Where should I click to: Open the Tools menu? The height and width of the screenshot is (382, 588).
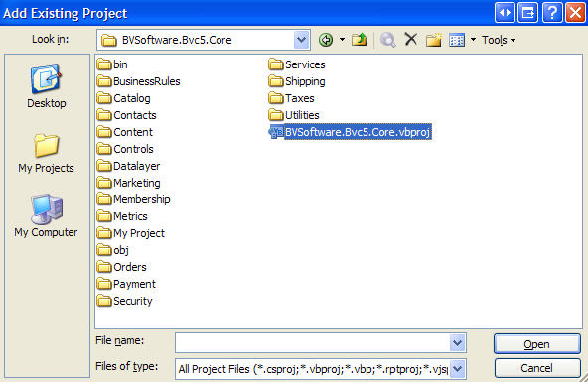coord(499,40)
